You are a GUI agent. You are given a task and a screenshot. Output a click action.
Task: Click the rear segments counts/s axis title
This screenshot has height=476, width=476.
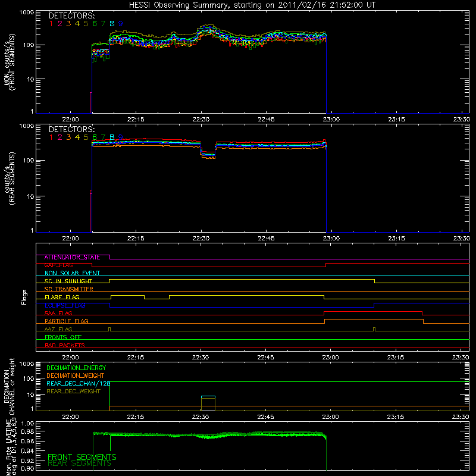tap(9, 179)
